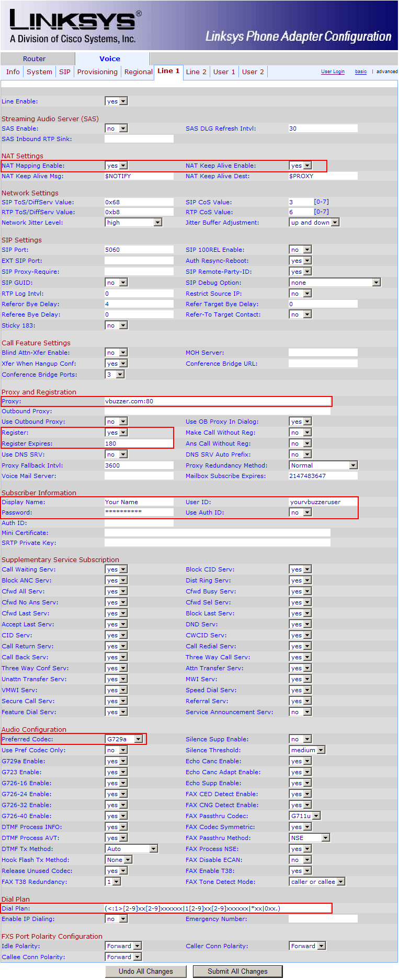Switch to Line 2 tab
399x980 pixels.
(196, 72)
